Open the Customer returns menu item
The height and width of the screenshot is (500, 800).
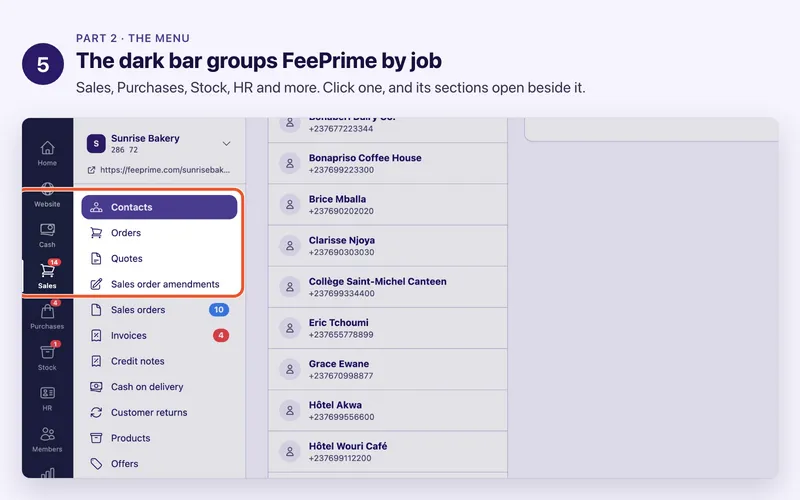(x=159, y=412)
